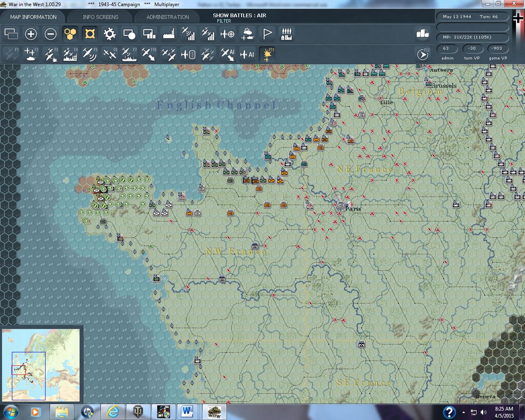
Task: Click the rectangle with circle icon
Action: [129, 34]
